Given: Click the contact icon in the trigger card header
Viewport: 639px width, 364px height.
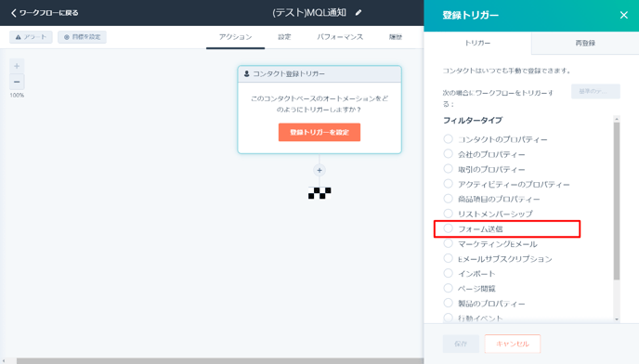Looking at the screenshot, I should point(246,73).
